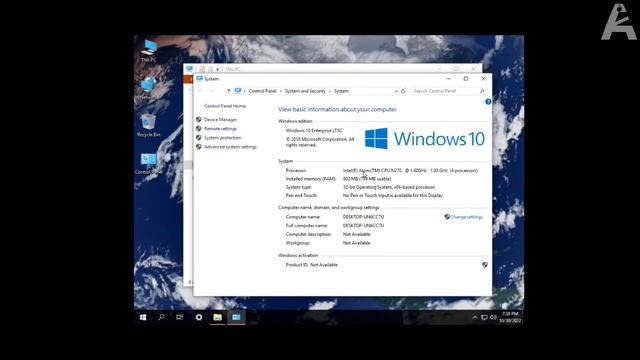This screenshot has height=360, width=640.
Task: Open Task View from the taskbar
Action: tap(180, 317)
